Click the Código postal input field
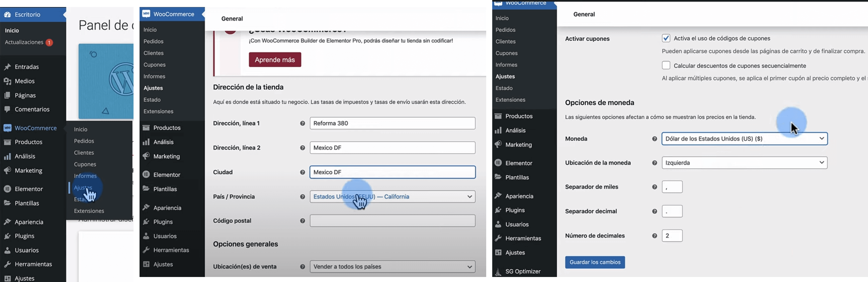Image resolution: width=868 pixels, height=282 pixels. 393,221
